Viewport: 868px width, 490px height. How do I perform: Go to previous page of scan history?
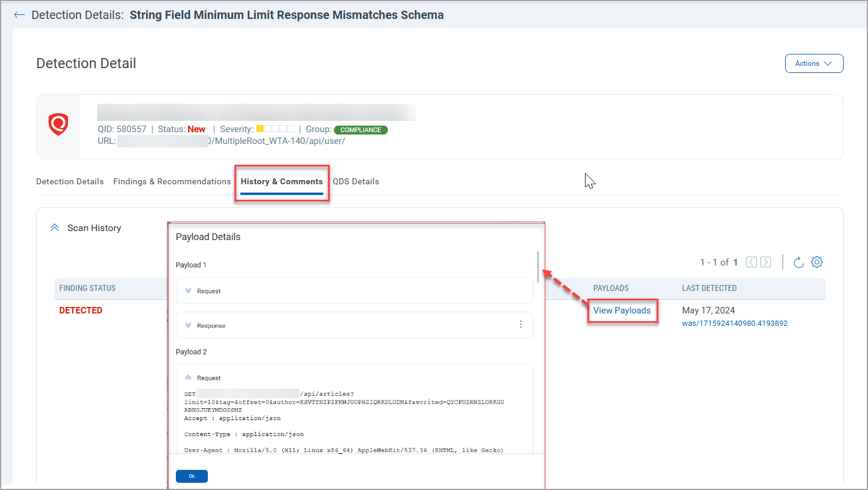click(x=751, y=262)
